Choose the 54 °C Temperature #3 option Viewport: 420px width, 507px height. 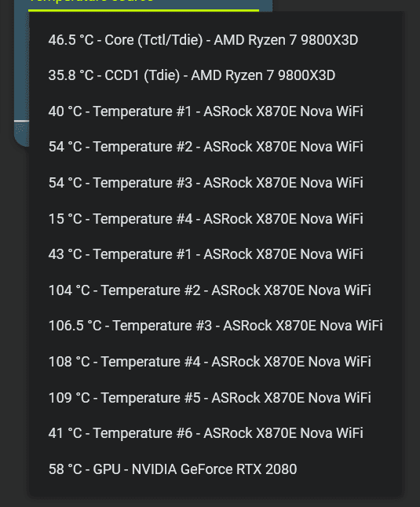coord(216,183)
